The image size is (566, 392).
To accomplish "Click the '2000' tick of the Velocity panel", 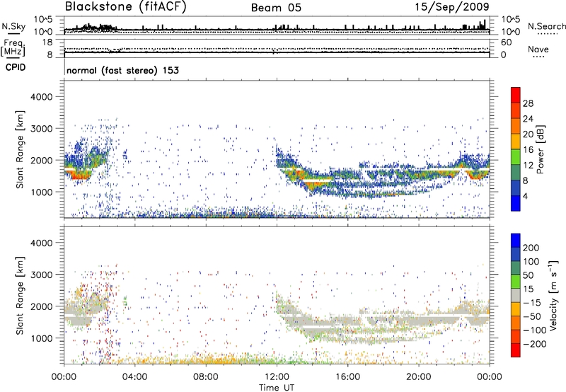I will (x=42, y=306).
